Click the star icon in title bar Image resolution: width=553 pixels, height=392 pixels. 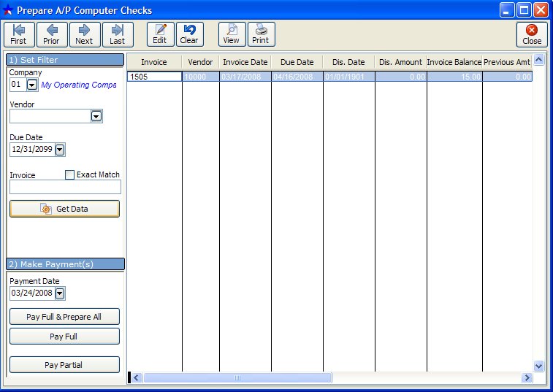point(8,10)
